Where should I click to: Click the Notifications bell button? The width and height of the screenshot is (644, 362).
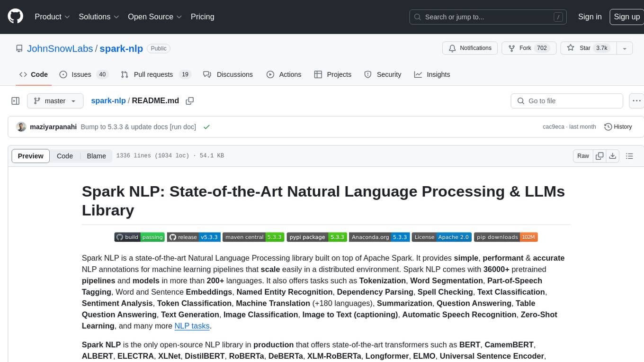pyautogui.click(x=470, y=48)
